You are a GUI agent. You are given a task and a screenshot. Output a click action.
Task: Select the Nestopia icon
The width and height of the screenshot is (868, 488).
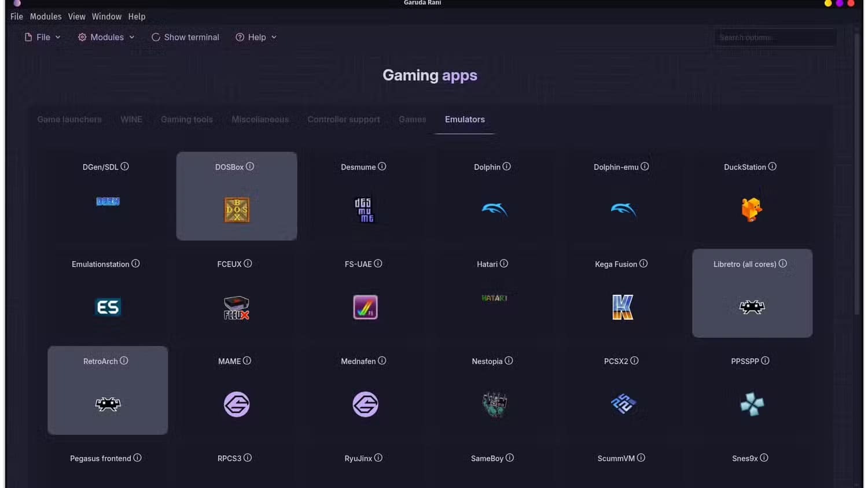[494, 404]
